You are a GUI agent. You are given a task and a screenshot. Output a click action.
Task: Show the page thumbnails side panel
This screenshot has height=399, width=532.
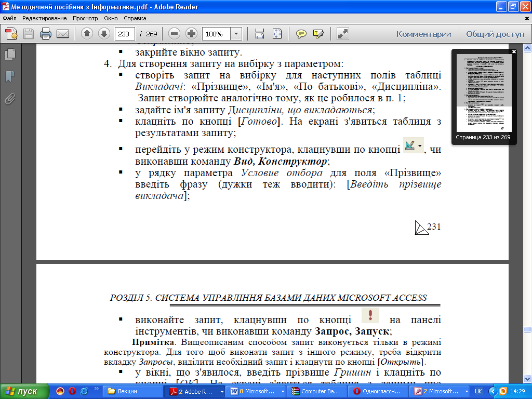click(10, 54)
